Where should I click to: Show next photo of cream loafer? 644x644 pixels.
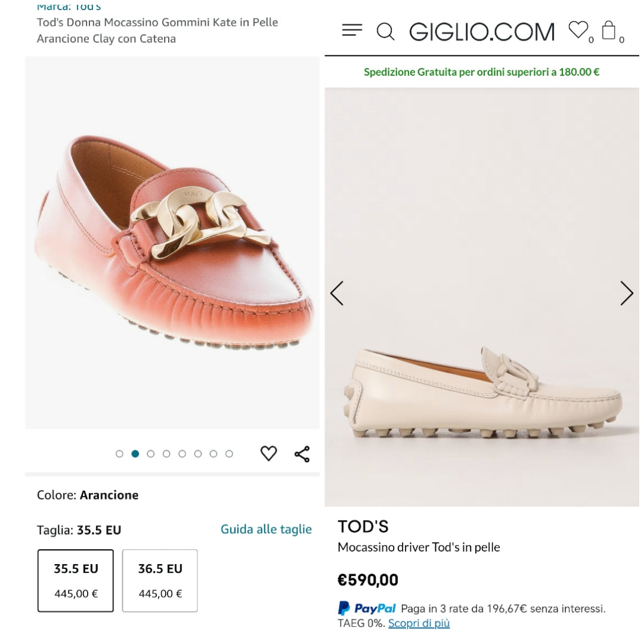click(626, 293)
